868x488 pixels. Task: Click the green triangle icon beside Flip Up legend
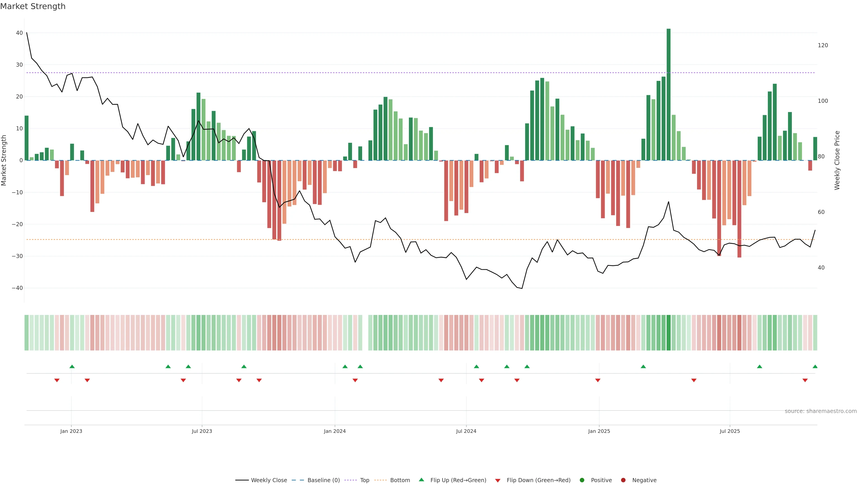pos(421,480)
